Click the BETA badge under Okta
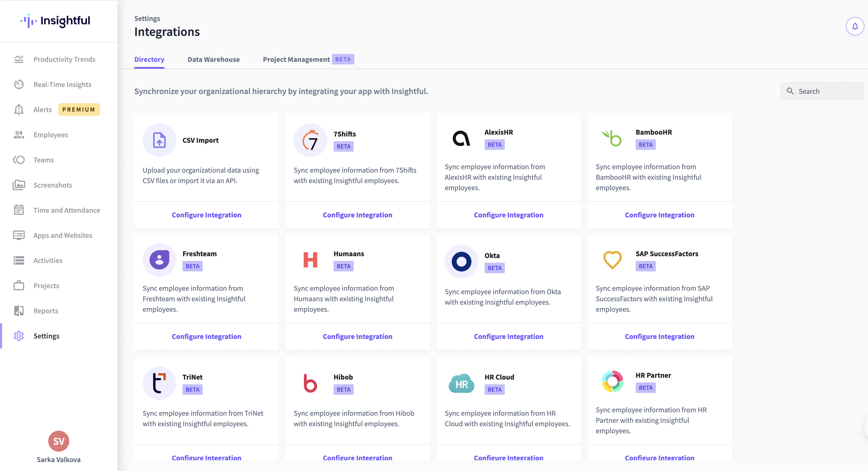The image size is (868, 471). click(494, 268)
